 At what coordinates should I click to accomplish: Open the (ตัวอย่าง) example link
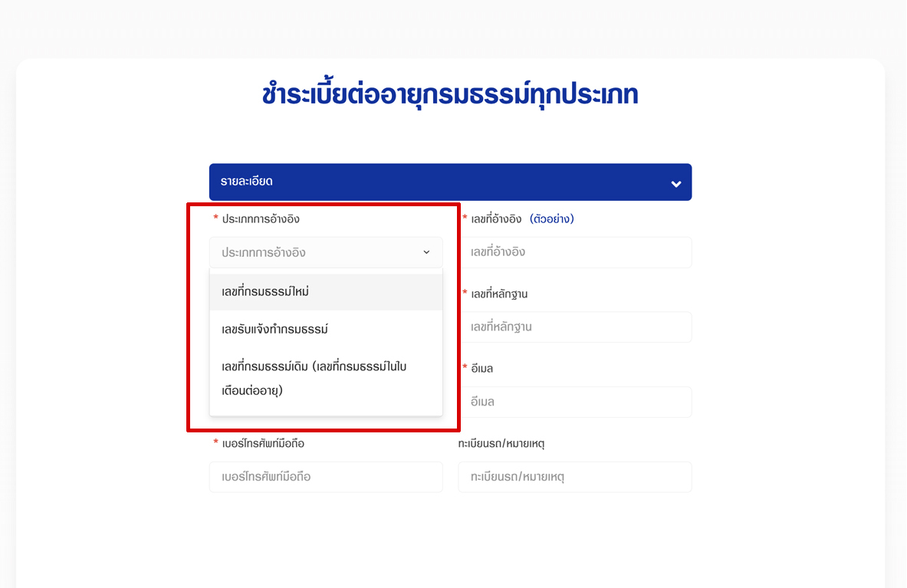[551, 219]
